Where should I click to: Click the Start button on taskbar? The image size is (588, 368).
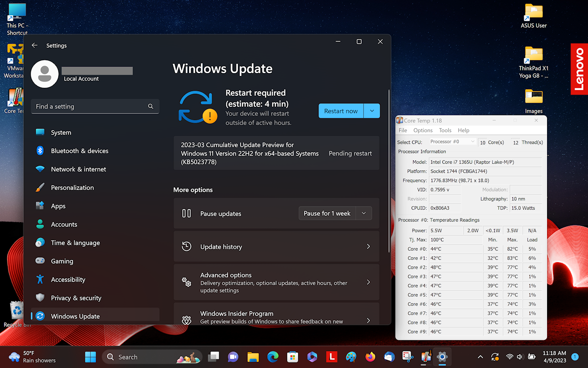click(x=90, y=357)
